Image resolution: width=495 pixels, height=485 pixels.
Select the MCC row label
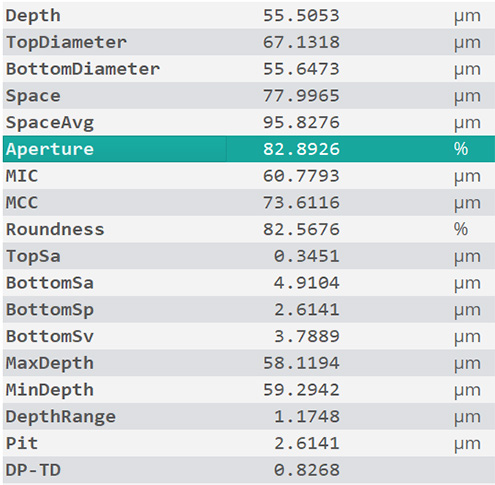coord(22,203)
